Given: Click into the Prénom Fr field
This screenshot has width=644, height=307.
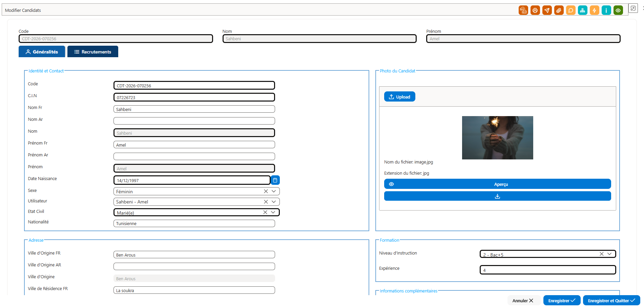Looking at the screenshot, I should pyautogui.click(x=194, y=145).
